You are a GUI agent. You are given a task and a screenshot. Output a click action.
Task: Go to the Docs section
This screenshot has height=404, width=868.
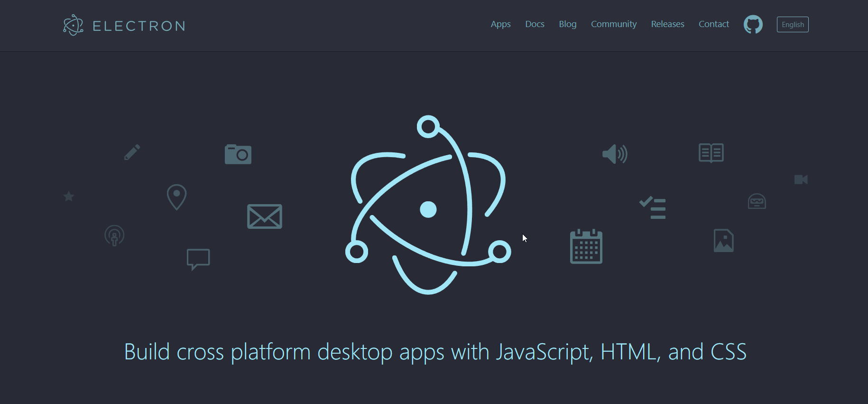[535, 24]
